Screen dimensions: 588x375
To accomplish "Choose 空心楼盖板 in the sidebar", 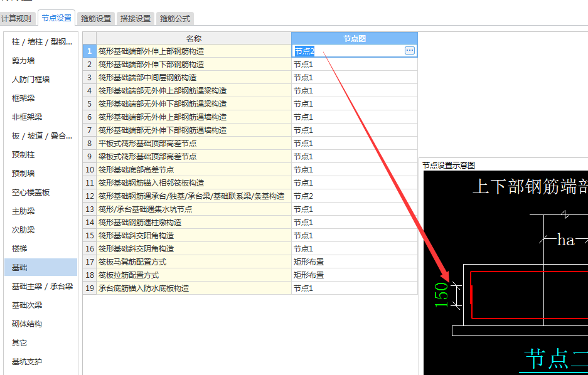I will pos(41,192).
